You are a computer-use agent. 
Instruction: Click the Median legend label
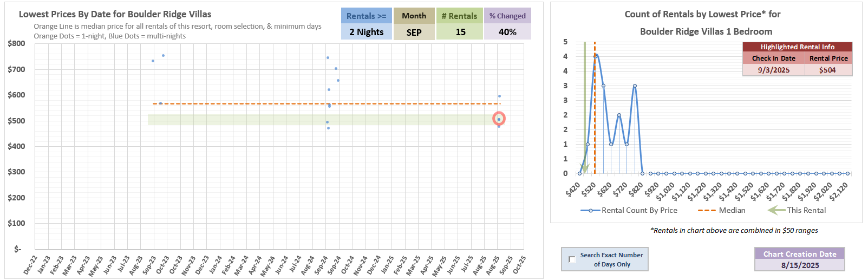click(x=732, y=210)
